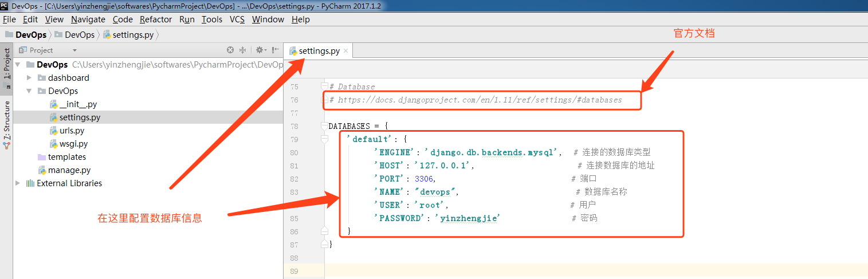Open urls.py from the project tree
The height and width of the screenshot is (279, 868).
[72, 131]
